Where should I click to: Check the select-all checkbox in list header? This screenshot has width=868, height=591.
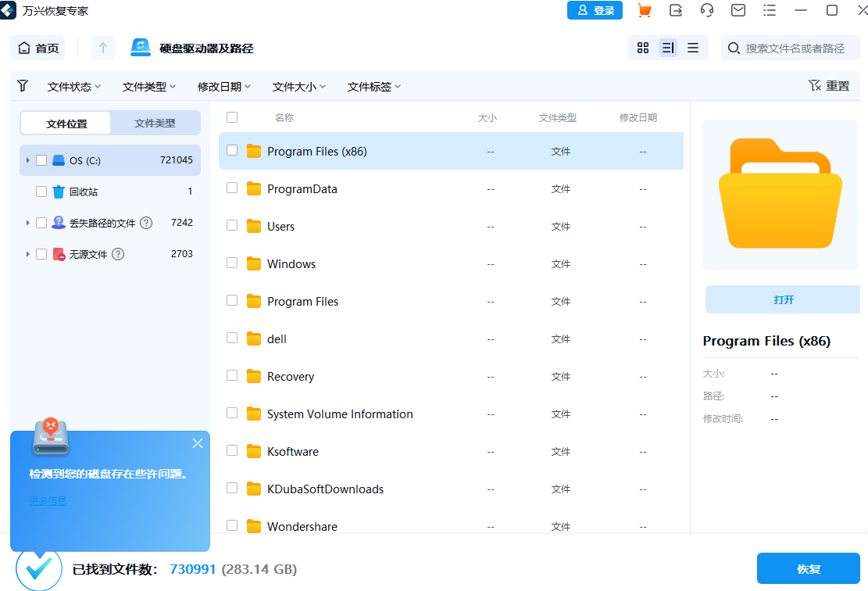[x=230, y=116]
